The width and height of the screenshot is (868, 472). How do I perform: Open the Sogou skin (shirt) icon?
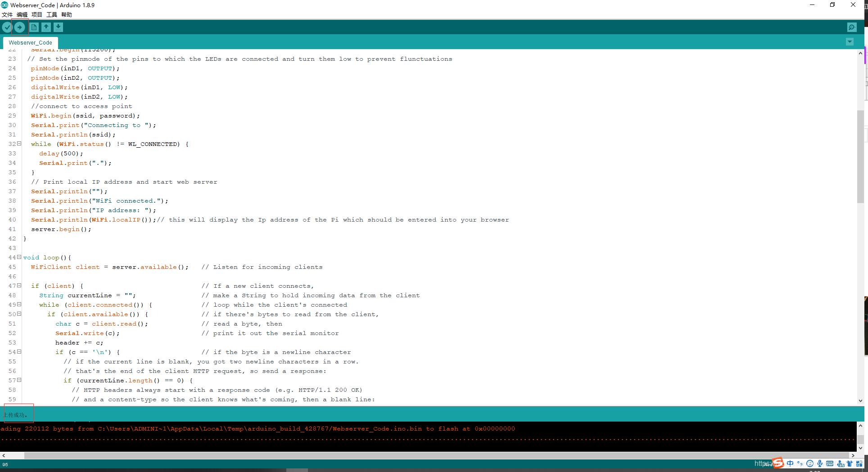[850, 463]
